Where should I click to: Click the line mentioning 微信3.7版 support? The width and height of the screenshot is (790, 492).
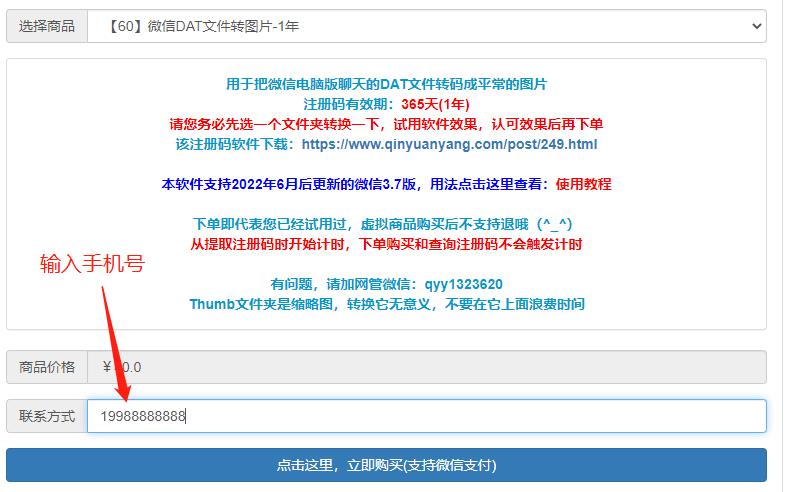(x=386, y=184)
